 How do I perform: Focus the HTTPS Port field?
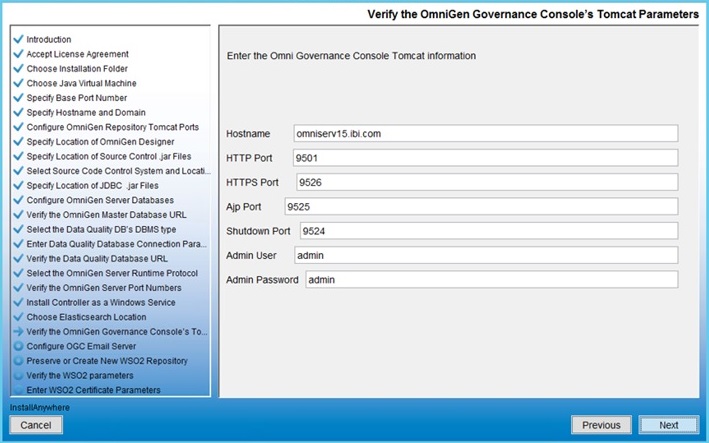[x=487, y=182]
